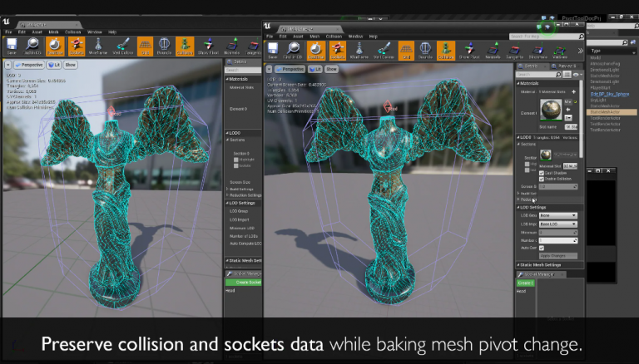The width and height of the screenshot is (639, 364).
Task: Toggle Realtime icon in the right window toolbar
Action: pos(316,51)
